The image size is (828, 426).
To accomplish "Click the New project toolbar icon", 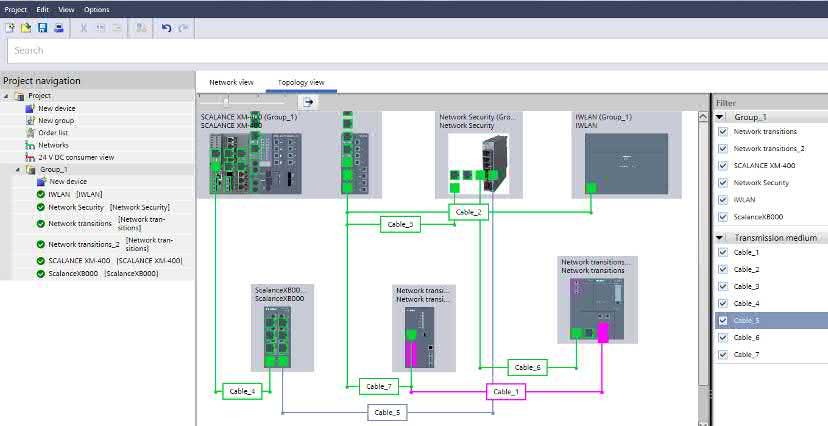I will tap(10, 28).
